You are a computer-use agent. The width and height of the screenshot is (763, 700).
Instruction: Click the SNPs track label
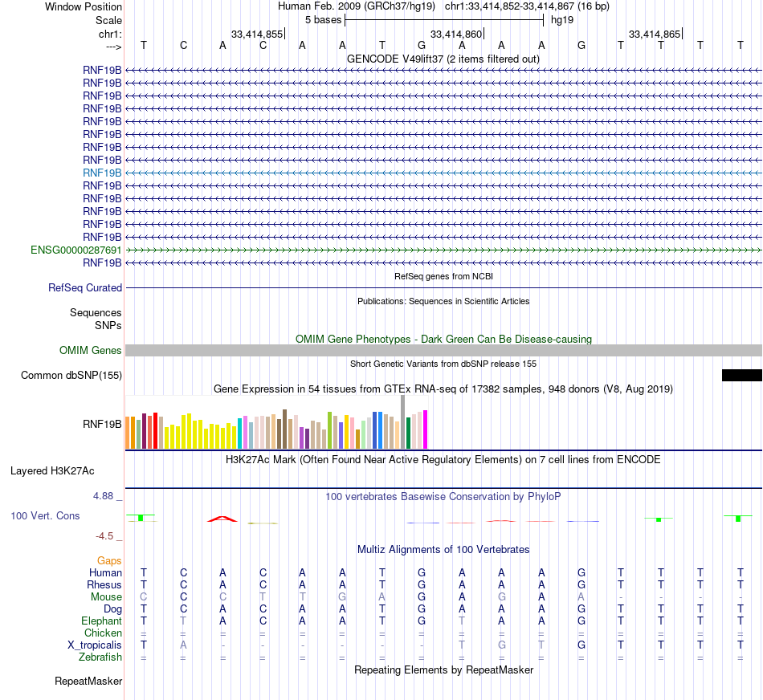(x=108, y=325)
